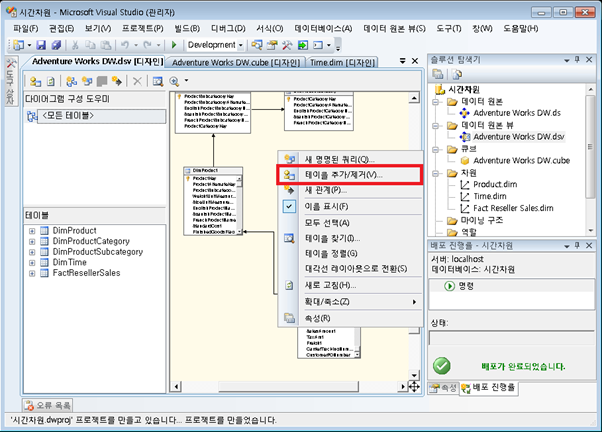Collapse the 큐브 folder in Solution Explorer
This screenshot has width=602, height=432.
tap(436, 150)
